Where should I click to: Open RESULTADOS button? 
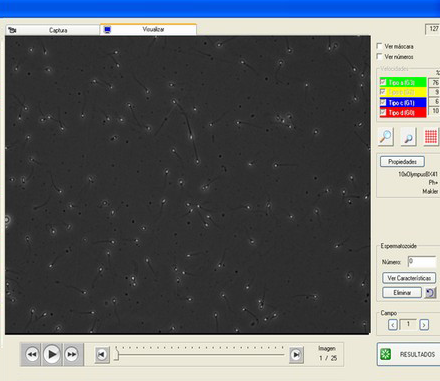[x=409, y=354]
